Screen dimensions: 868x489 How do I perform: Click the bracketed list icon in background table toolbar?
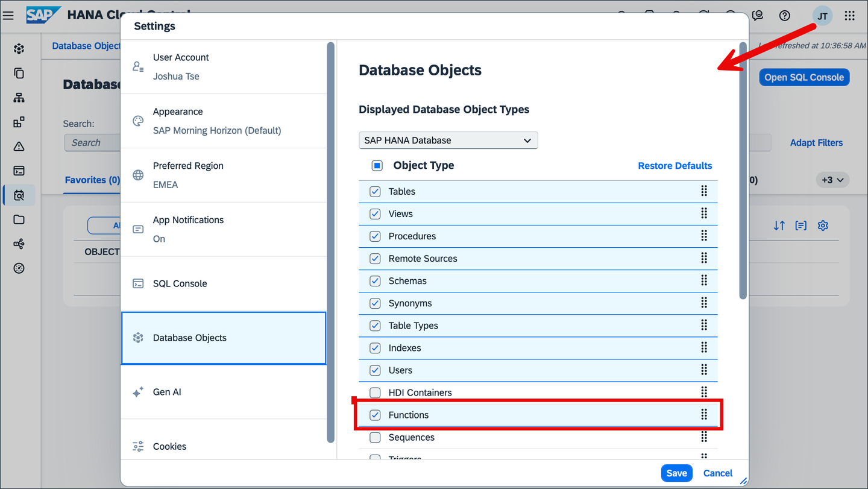pyautogui.click(x=801, y=226)
